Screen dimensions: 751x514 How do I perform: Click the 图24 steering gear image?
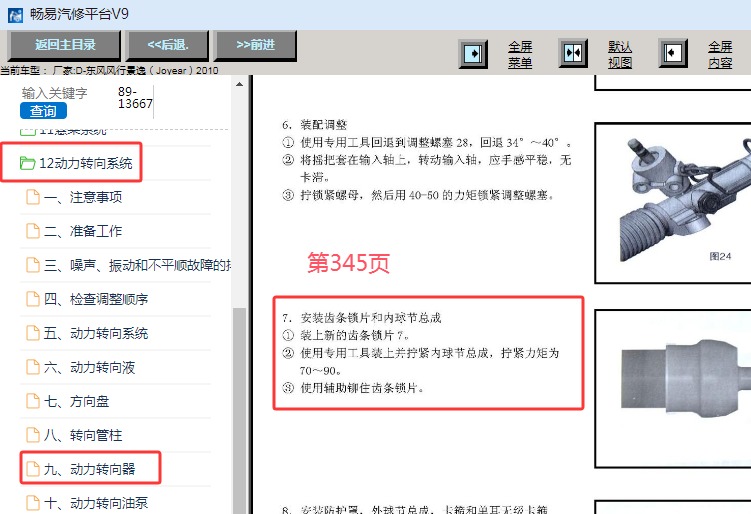(673, 203)
